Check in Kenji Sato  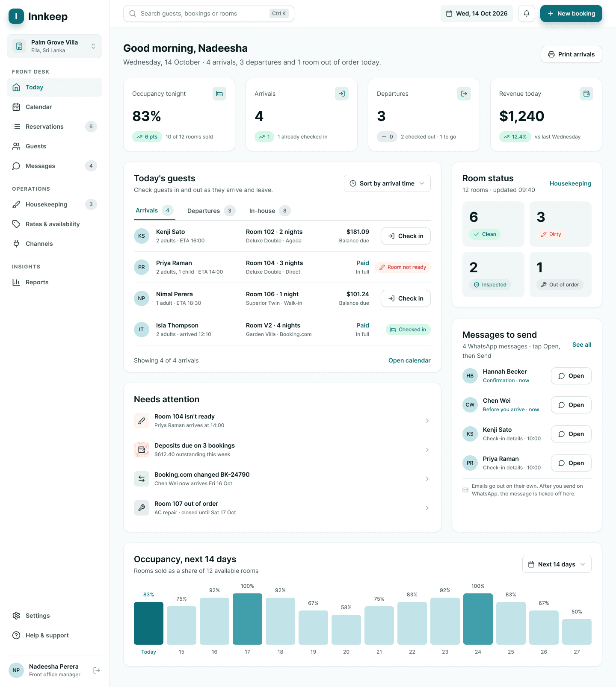[x=406, y=236]
